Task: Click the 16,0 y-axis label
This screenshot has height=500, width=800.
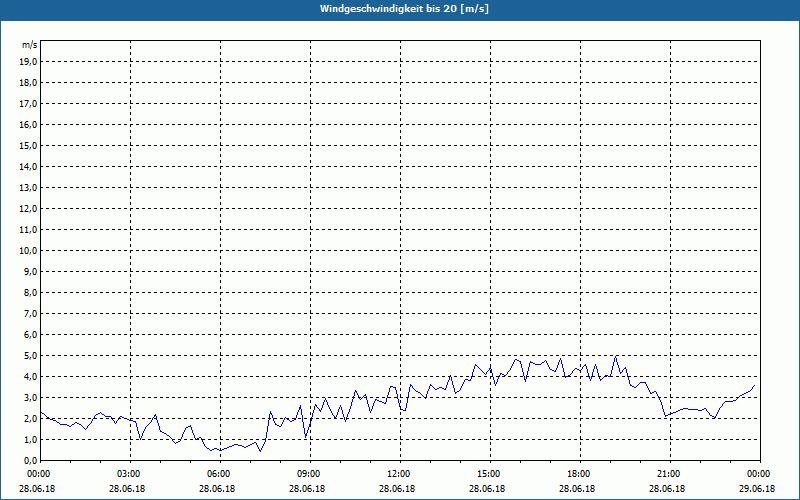Action: (28, 124)
